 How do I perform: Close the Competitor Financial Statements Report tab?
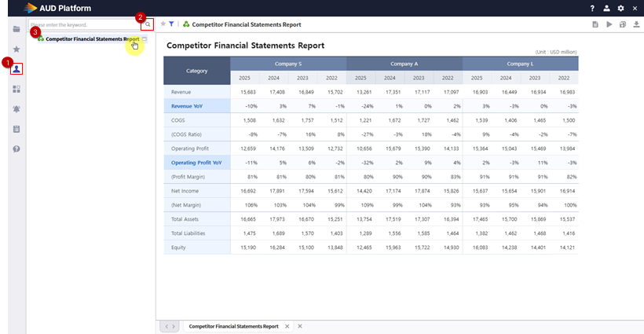click(x=287, y=326)
